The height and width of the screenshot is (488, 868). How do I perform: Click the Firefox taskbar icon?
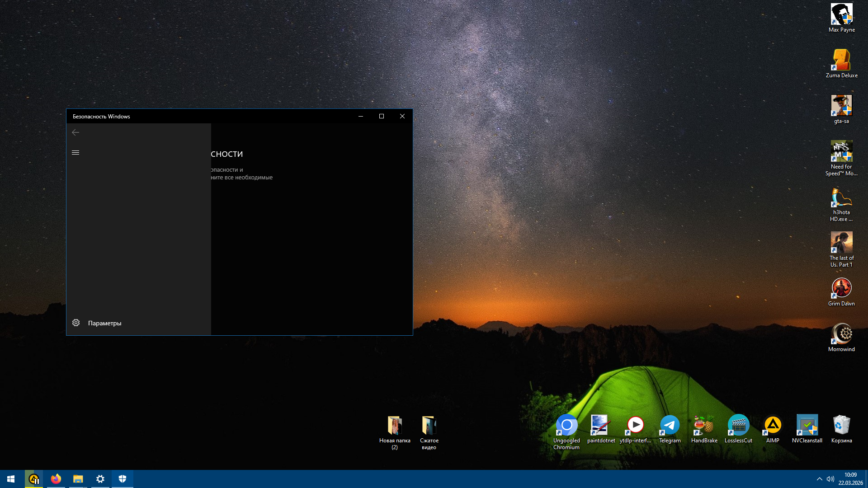pyautogui.click(x=56, y=479)
